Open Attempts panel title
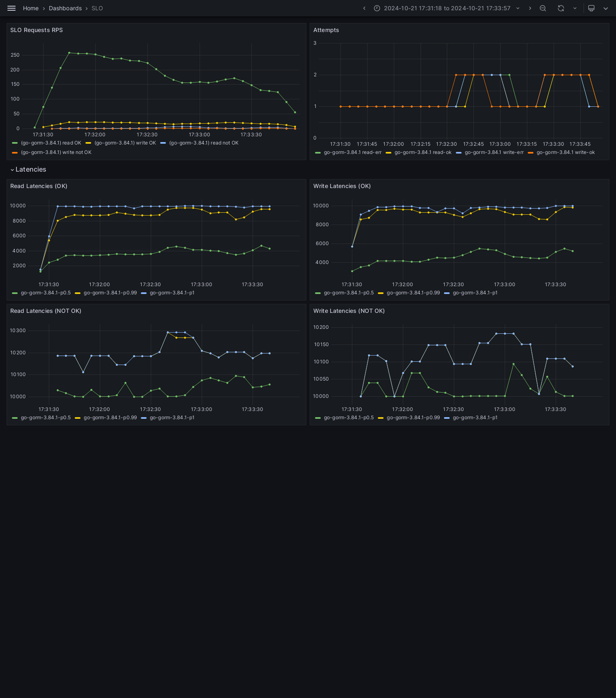 (x=326, y=30)
